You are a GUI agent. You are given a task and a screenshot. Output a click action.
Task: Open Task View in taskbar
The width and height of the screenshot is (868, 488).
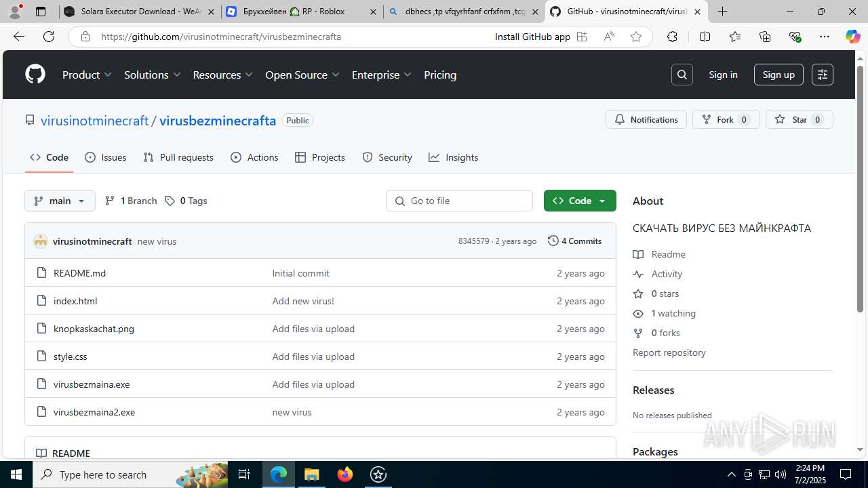click(x=244, y=474)
